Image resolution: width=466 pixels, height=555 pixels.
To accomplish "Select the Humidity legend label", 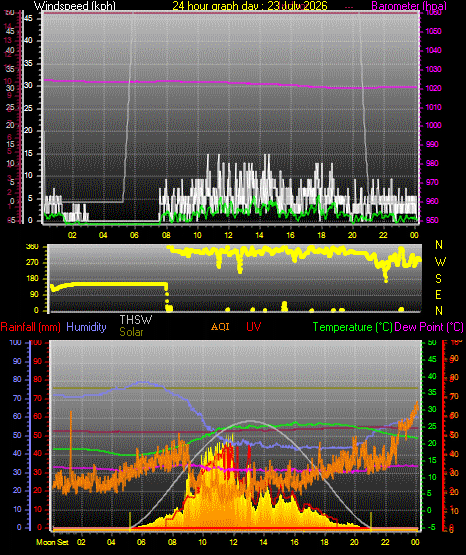I will (86, 327).
